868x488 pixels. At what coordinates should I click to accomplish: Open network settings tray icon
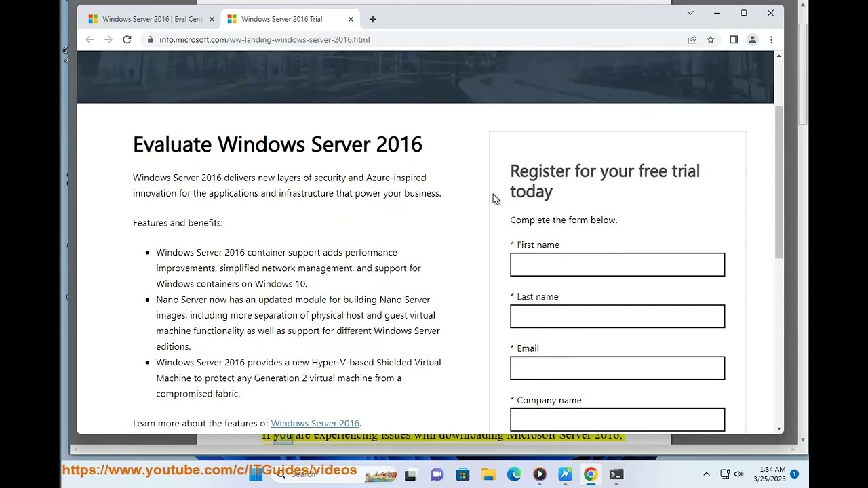click(x=725, y=474)
